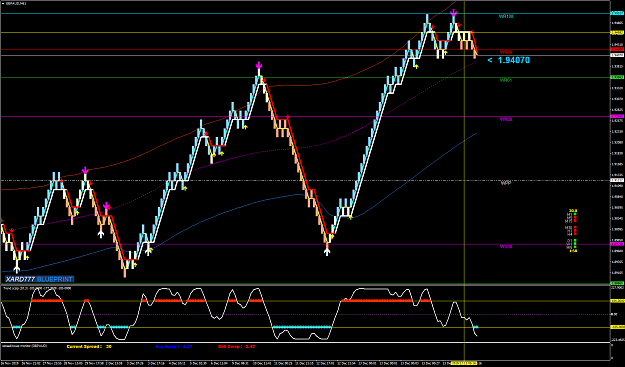The image size is (625, 367).
Task: Select the cyan price tag on price axis
Action: point(617,13)
